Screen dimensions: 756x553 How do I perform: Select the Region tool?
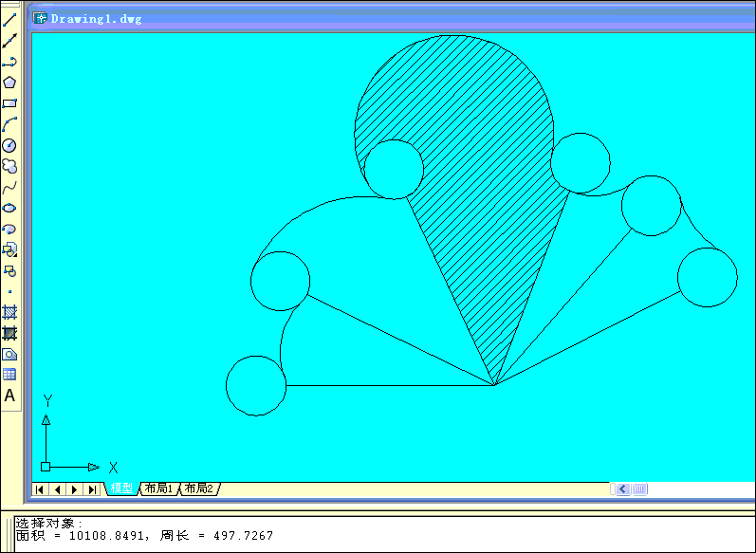9,354
